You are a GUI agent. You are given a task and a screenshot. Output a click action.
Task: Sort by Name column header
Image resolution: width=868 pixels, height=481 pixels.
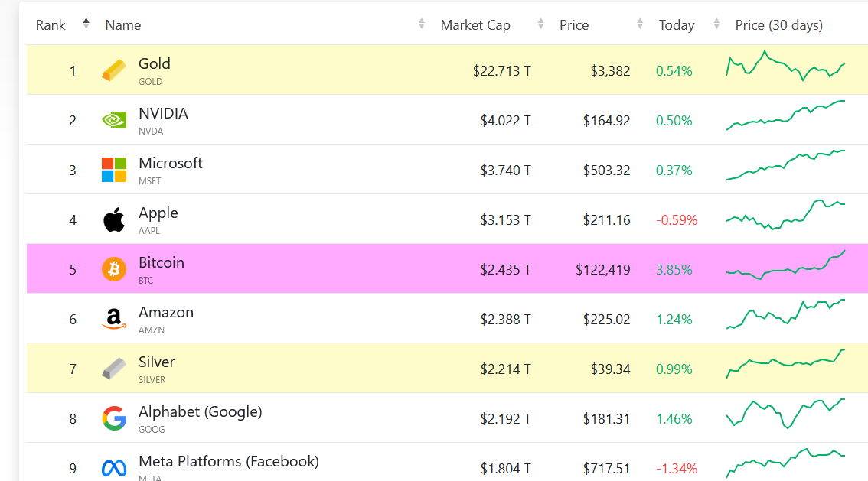(123, 25)
